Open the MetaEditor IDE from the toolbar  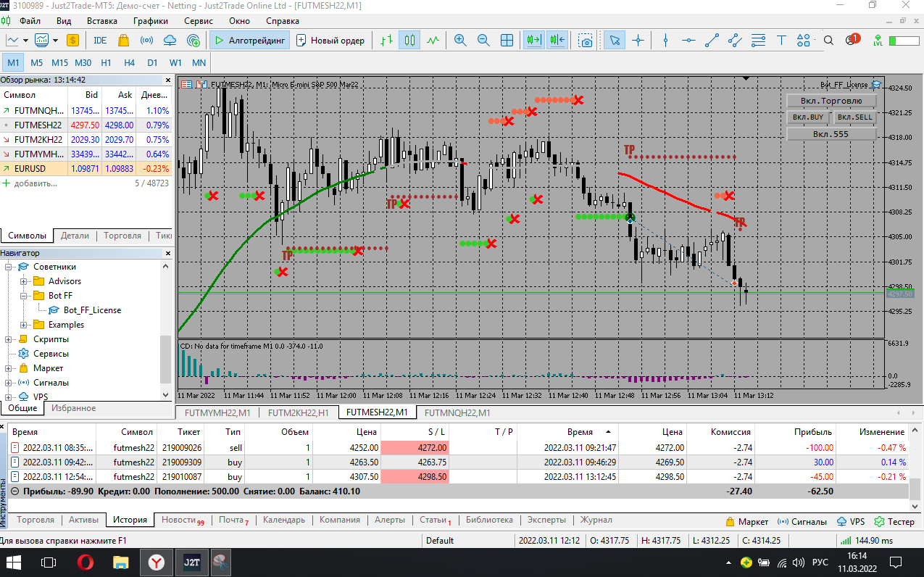click(x=100, y=41)
